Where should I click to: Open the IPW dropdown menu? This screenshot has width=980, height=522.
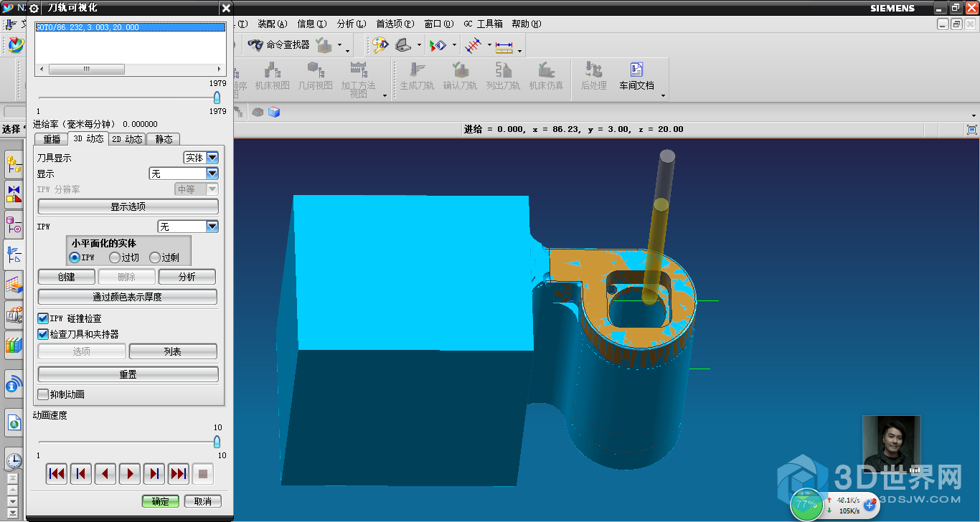pyautogui.click(x=212, y=227)
